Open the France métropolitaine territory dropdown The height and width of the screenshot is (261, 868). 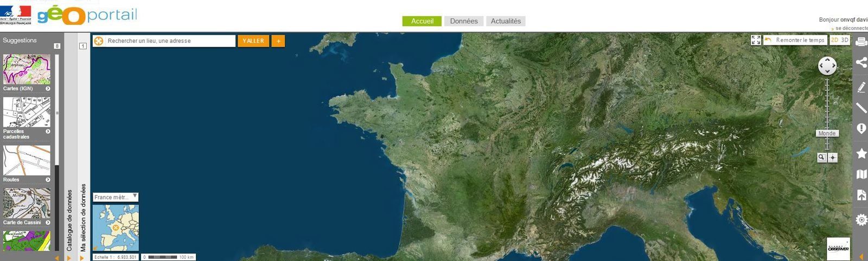(x=116, y=197)
